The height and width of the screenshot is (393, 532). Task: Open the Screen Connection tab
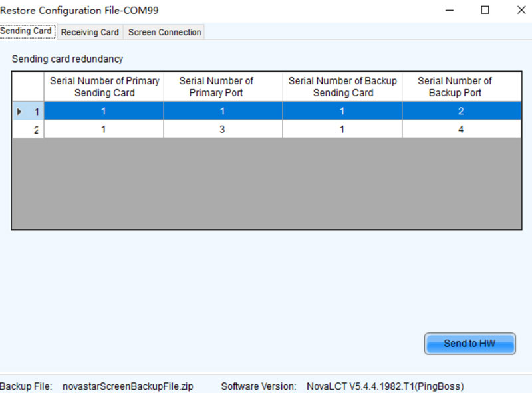(164, 32)
